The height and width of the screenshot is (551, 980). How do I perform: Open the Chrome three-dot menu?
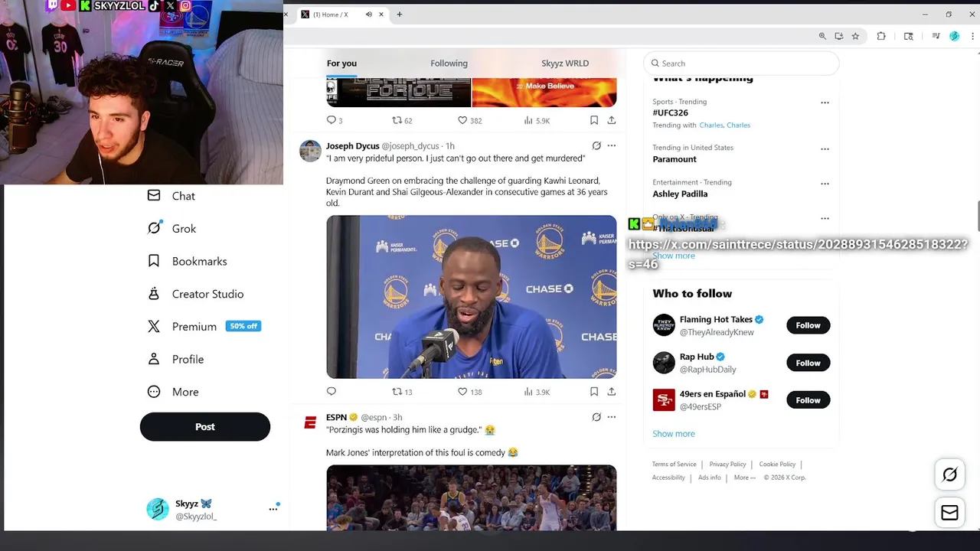coord(973,36)
